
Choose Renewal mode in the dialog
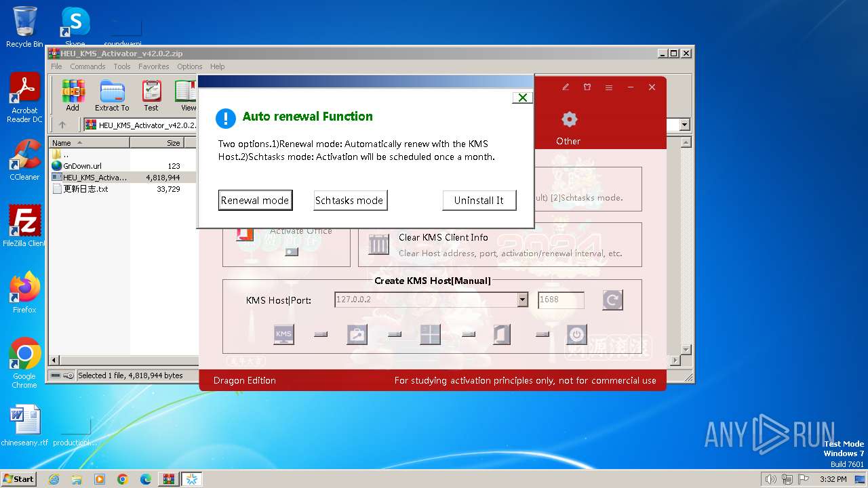point(255,200)
